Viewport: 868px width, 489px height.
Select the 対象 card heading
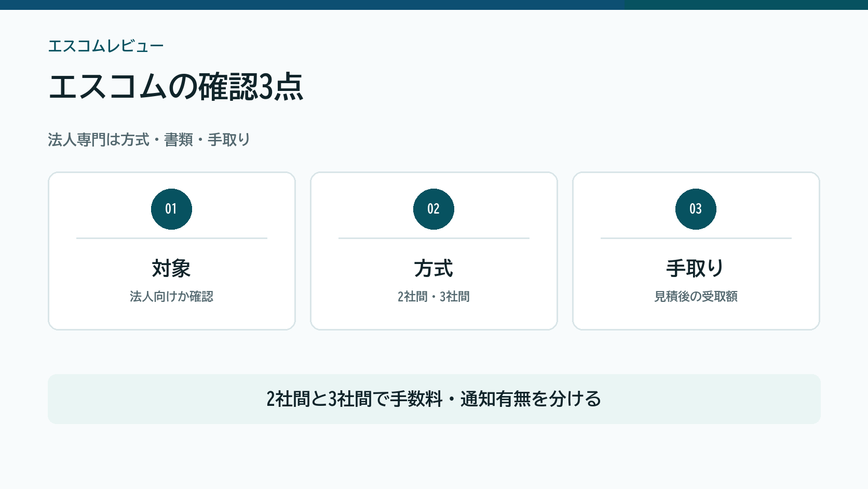pyautogui.click(x=171, y=269)
